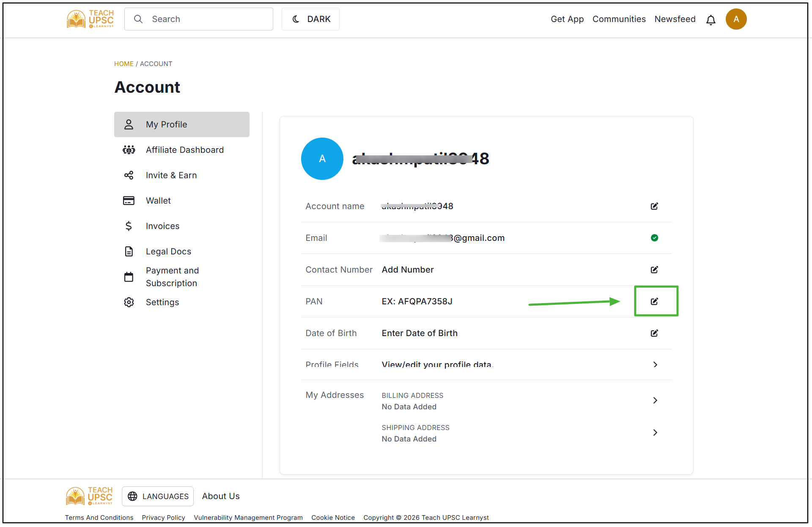812x527 pixels.
Task: Edit the Contact Number
Action: [654, 270]
